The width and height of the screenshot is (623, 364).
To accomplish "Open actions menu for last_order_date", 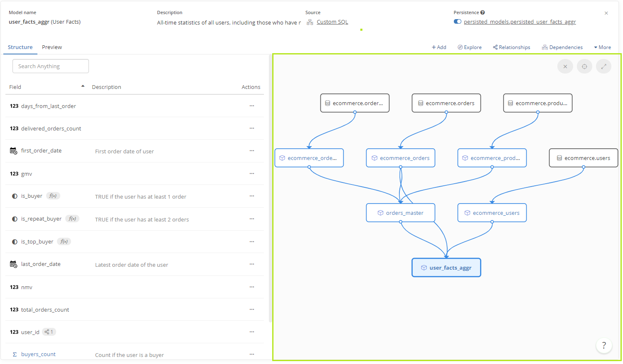I will coord(252,264).
